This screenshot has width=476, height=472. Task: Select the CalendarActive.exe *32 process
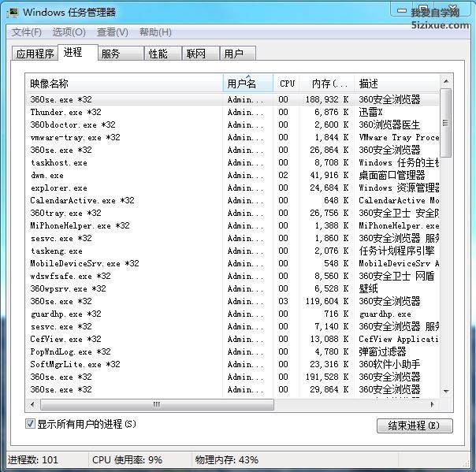[232, 200]
